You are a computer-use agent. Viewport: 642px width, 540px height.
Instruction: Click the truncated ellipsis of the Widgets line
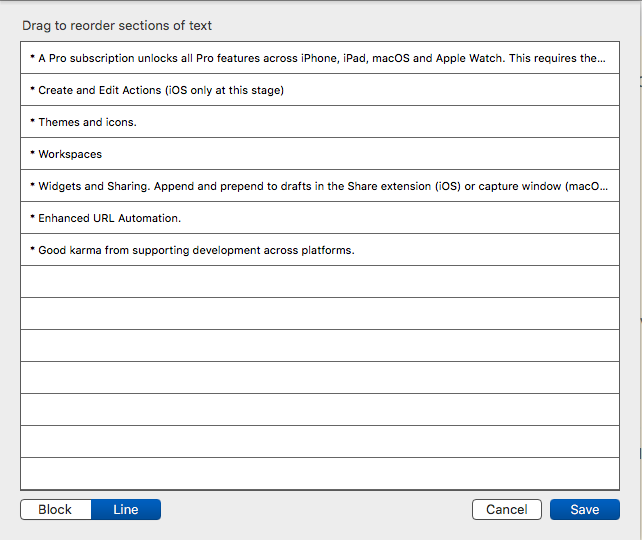click(604, 189)
